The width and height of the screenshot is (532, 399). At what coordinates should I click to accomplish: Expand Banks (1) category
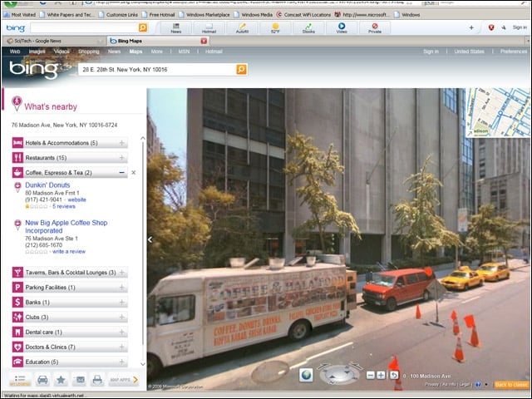tap(121, 303)
